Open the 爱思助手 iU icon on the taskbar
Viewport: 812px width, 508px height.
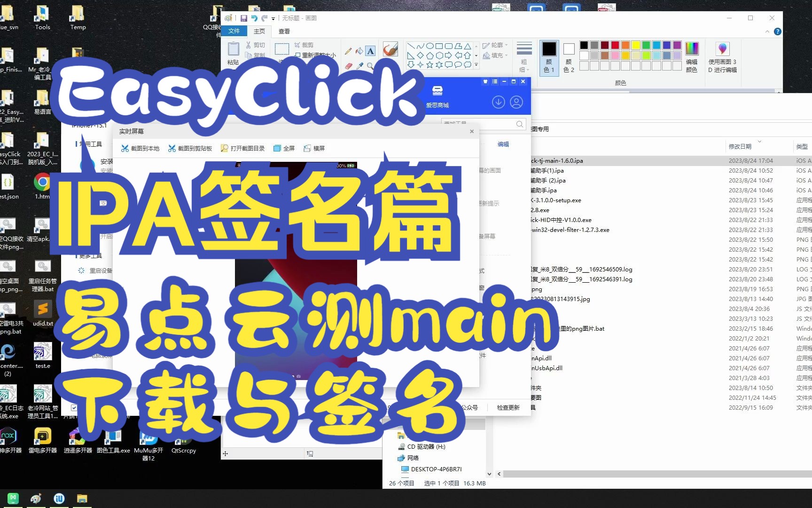(59, 499)
